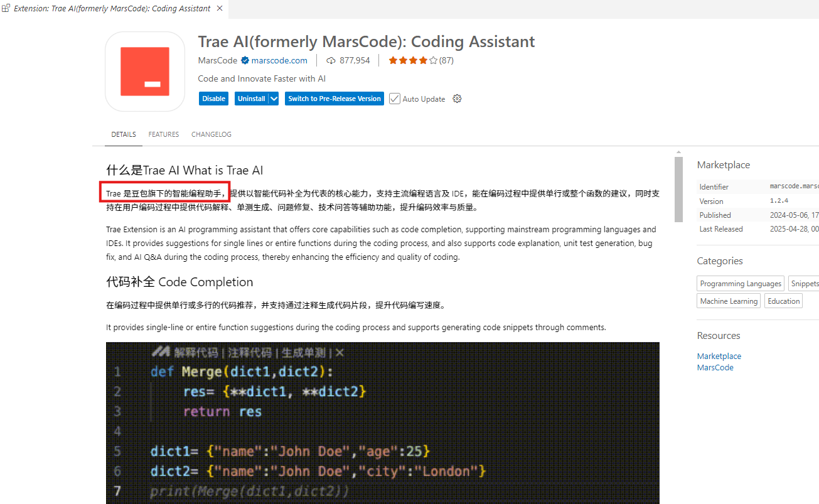Click the install count cloud icon

click(331, 61)
